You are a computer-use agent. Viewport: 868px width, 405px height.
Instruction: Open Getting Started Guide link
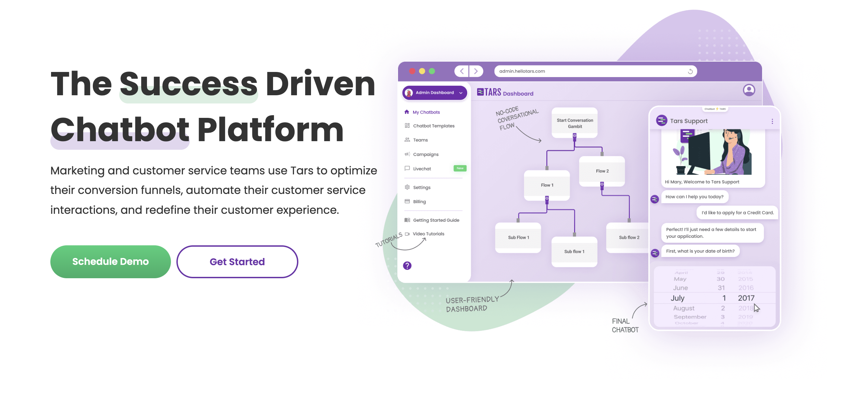tap(436, 220)
